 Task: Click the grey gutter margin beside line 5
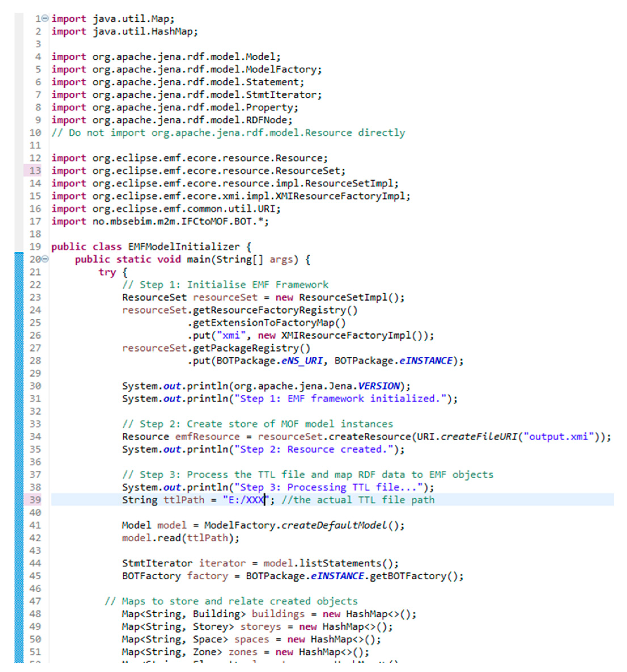[x=19, y=69]
